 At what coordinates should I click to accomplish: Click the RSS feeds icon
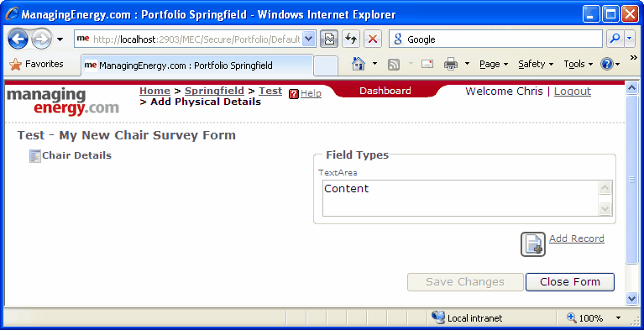click(394, 64)
